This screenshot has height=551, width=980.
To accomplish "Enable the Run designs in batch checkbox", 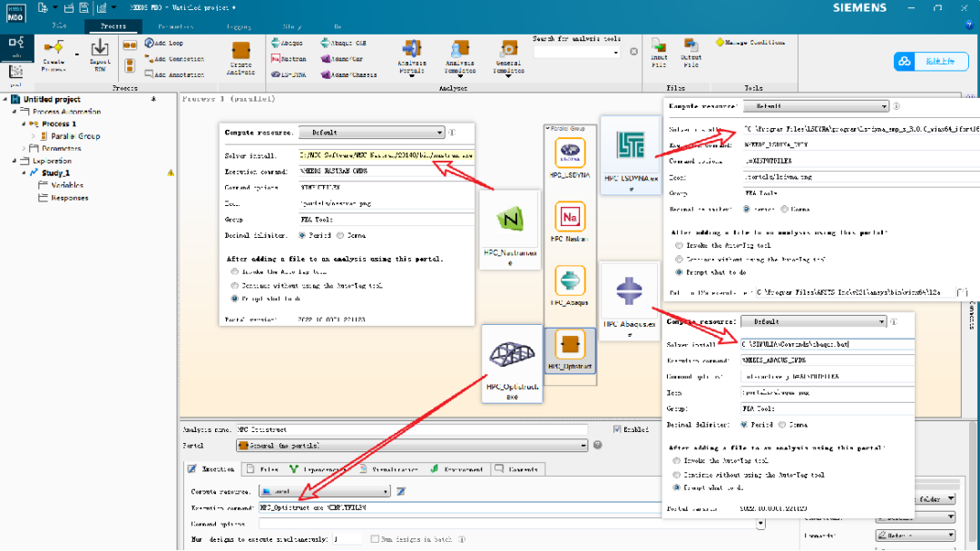I will pyautogui.click(x=375, y=539).
